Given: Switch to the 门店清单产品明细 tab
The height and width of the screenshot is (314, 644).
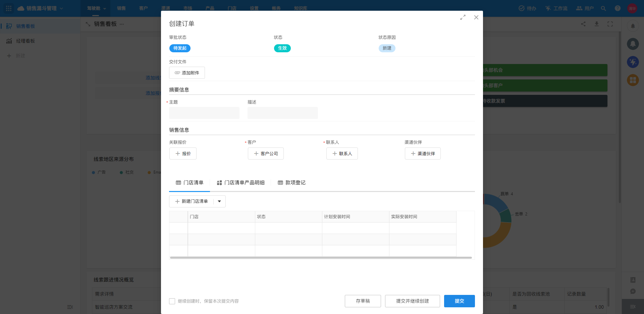Looking at the screenshot, I should tap(240, 183).
